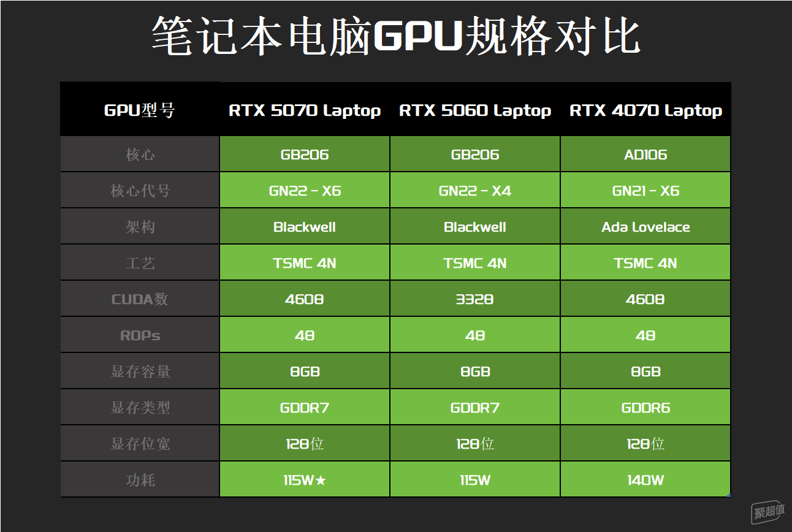Viewport: 792px width, 532px height.
Task: Click 115W power for RTX 5060 Laptop
Action: coord(475,480)
